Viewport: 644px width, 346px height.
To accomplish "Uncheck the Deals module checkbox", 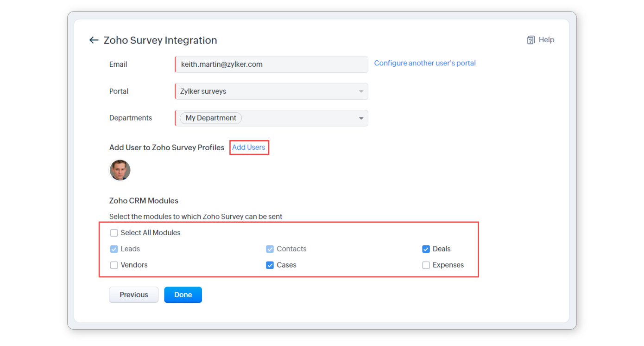I will (426, 249).
